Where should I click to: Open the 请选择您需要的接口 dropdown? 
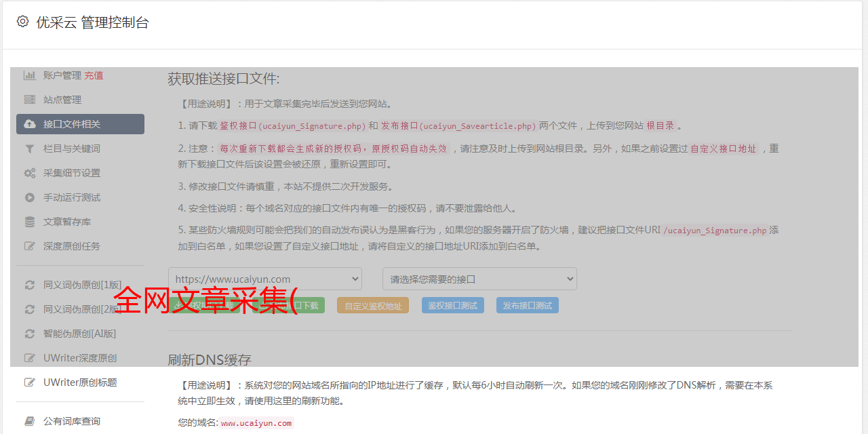(x=479, y=279)
